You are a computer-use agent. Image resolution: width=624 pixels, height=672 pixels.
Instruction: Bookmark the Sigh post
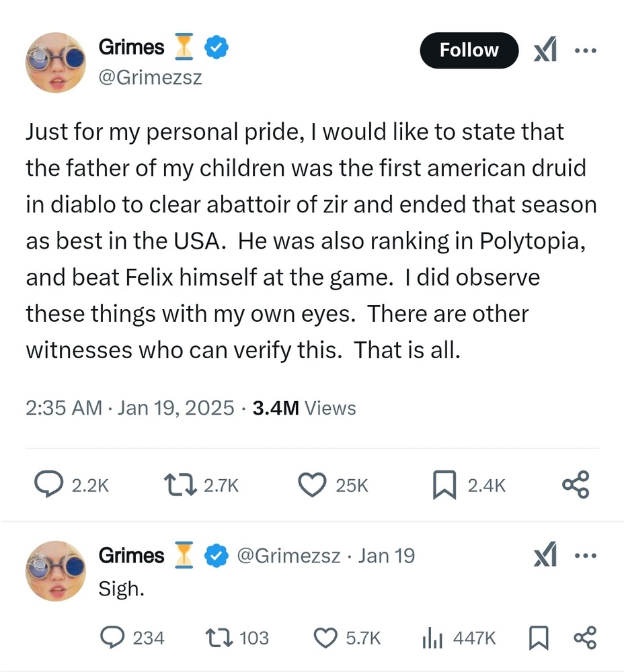click(x=538, y=638)
